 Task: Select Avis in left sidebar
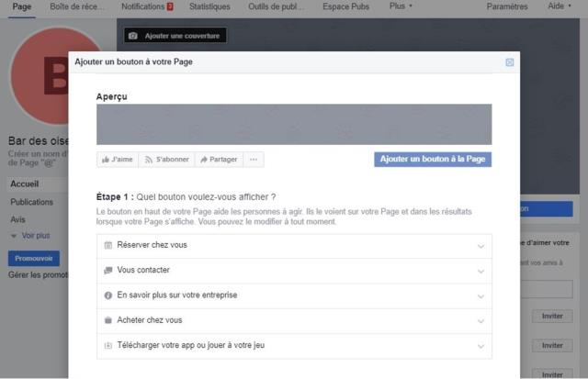tap(17, 220)
